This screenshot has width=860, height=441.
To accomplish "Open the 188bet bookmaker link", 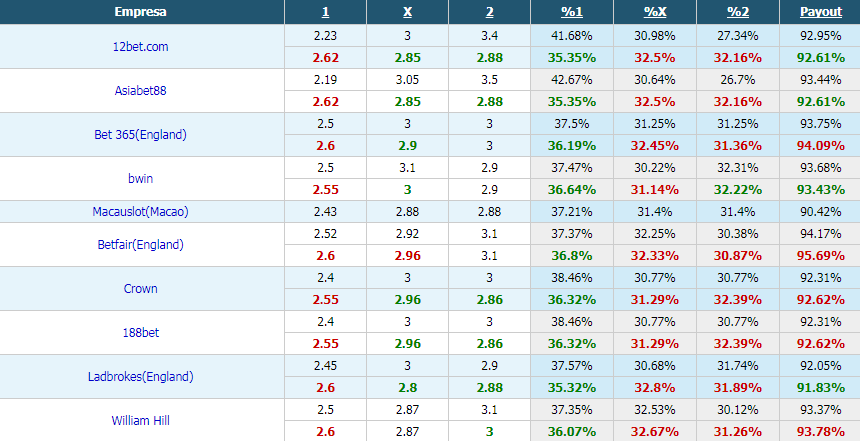I will point(140,332).
